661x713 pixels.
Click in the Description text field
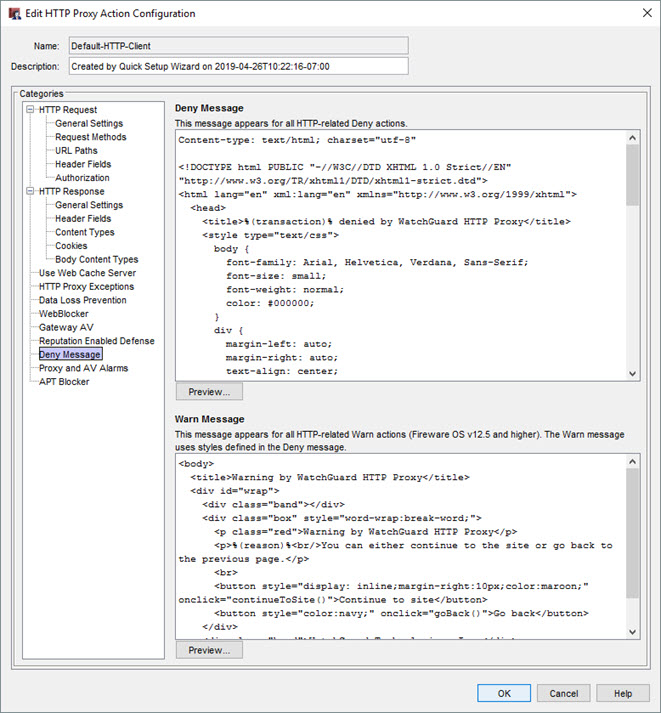(238, 66)
